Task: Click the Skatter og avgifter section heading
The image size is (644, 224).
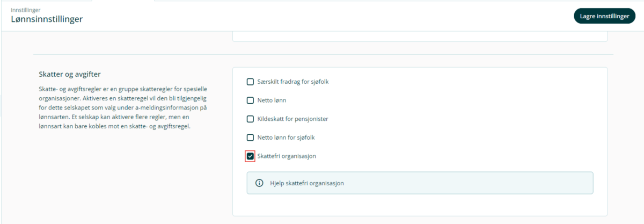Action: pos(70,74)
